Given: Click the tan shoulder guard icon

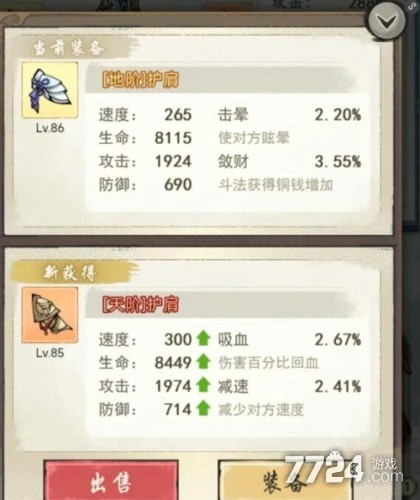Looking at the screenshot, I should coord(50,315).
